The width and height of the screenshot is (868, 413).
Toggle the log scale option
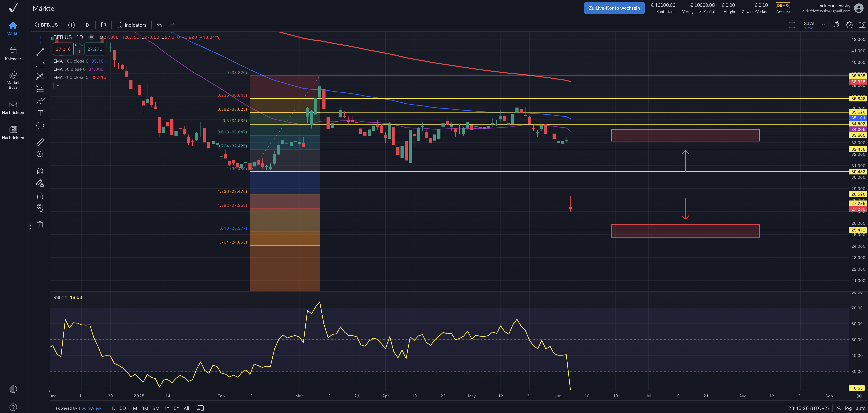(848, 408)
